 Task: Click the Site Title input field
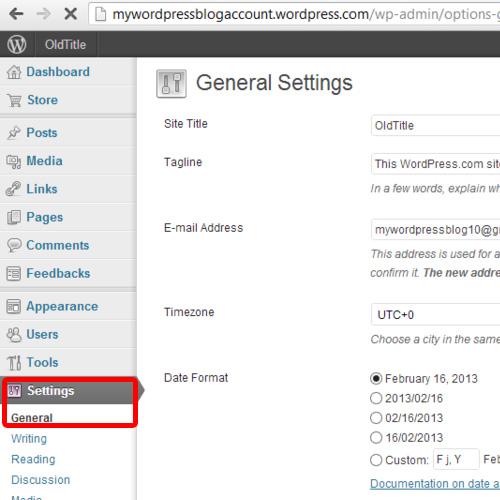(435, 125)
